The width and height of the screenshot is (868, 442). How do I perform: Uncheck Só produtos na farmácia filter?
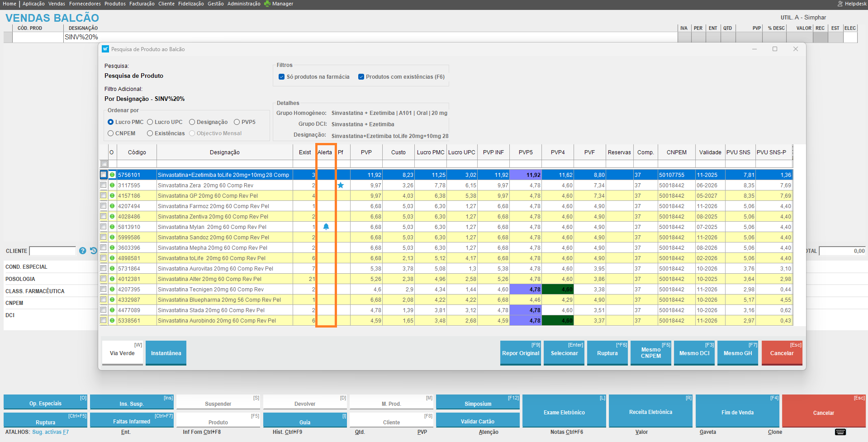(281, 77)
